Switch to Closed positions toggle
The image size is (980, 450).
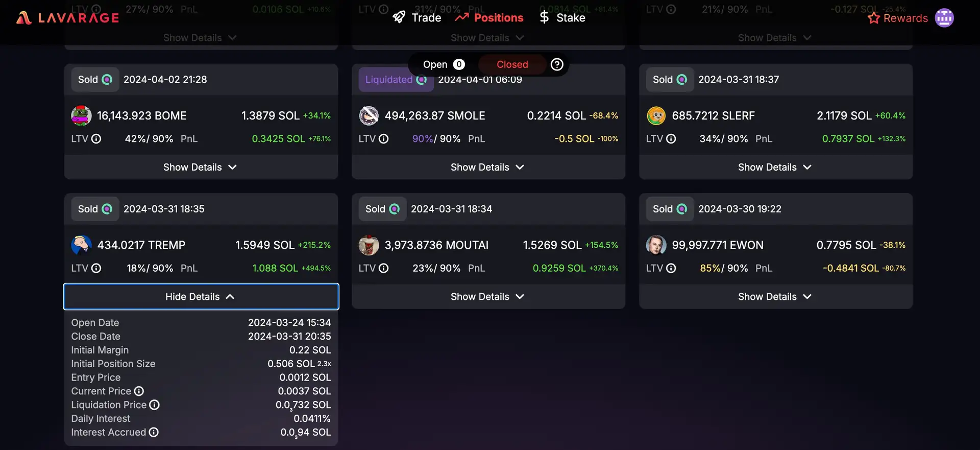(512, 64)
